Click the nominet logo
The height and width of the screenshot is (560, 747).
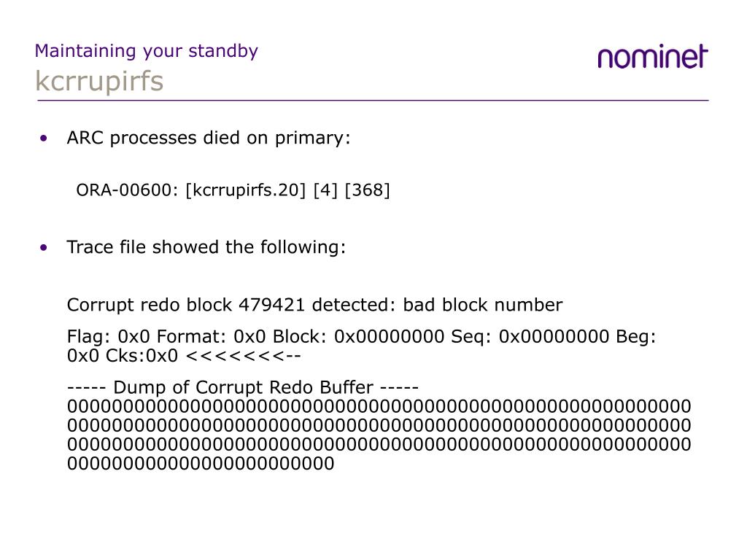click(653, 57)
